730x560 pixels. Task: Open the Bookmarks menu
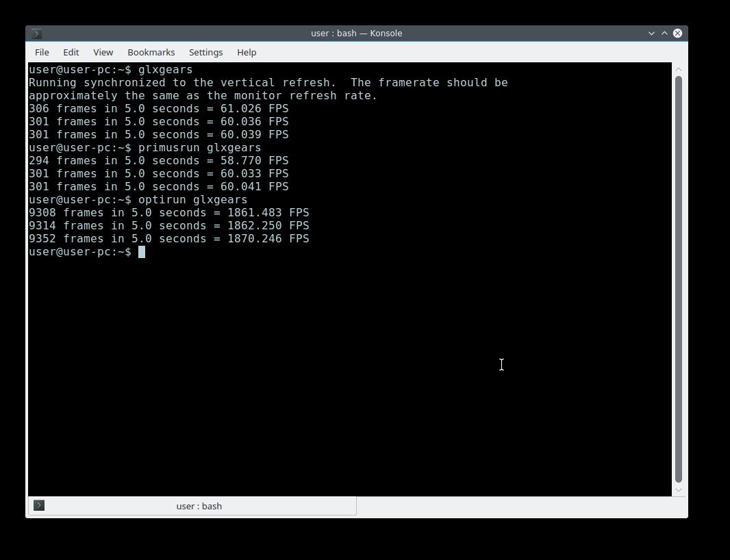(151, 52)
